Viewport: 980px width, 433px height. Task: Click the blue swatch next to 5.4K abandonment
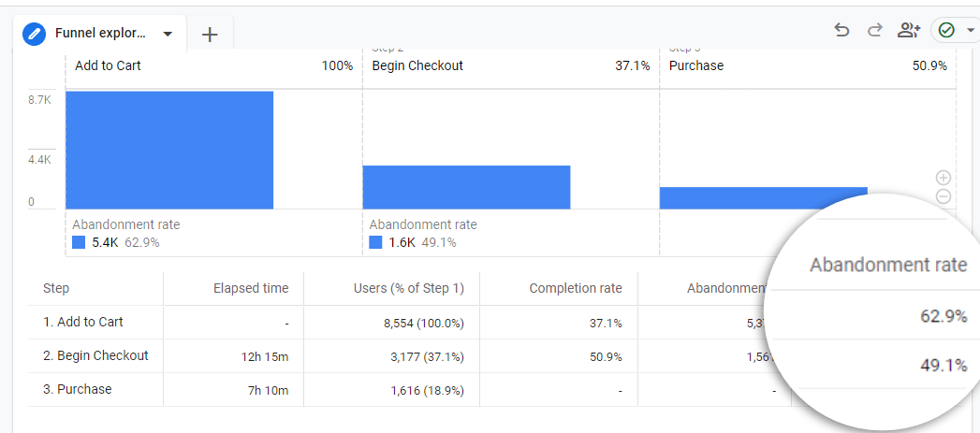[79, 242]
